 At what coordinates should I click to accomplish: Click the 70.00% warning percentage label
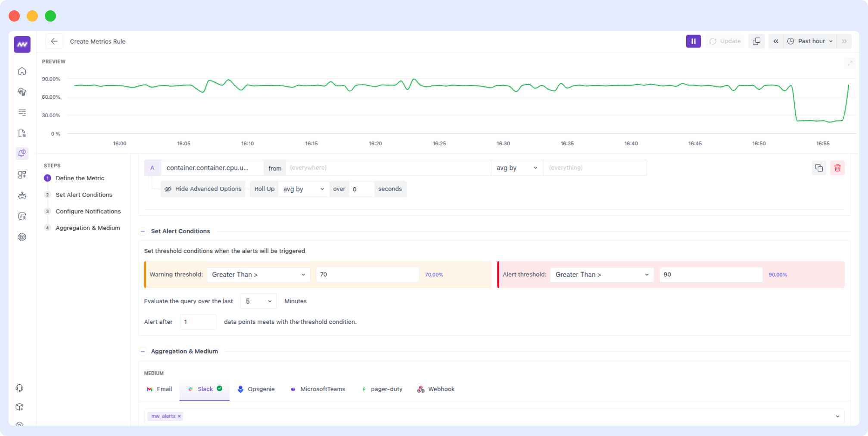click(x=434, y=275)
